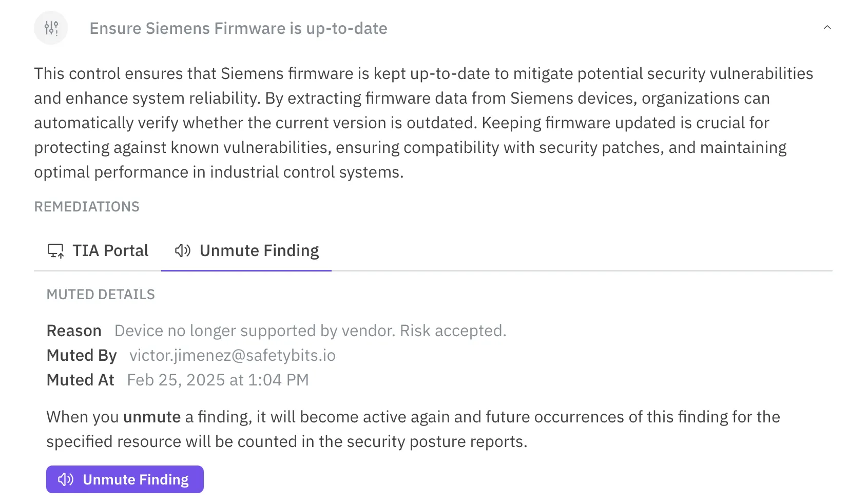
Task: Click the Muted At field label
Action: [x=80, y=380]
